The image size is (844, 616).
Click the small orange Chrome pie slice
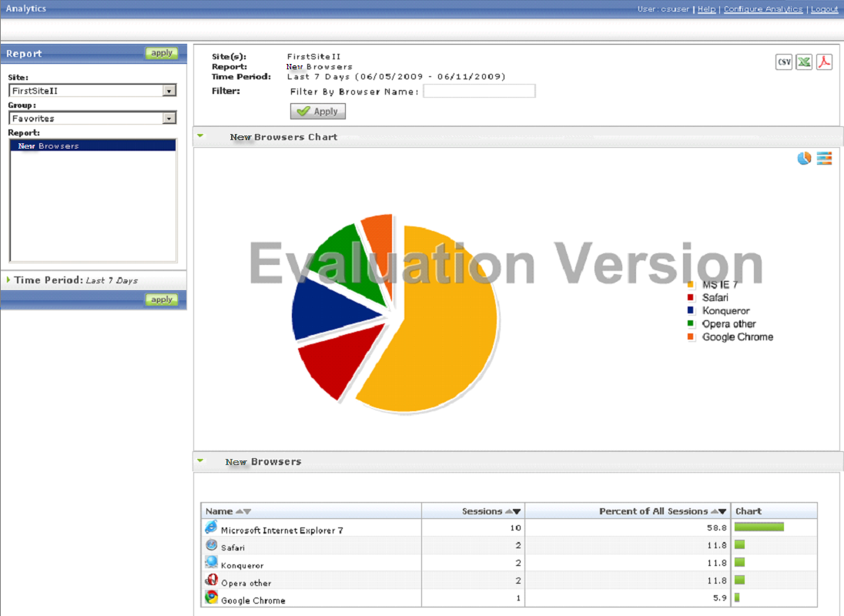tap(381, 242)
